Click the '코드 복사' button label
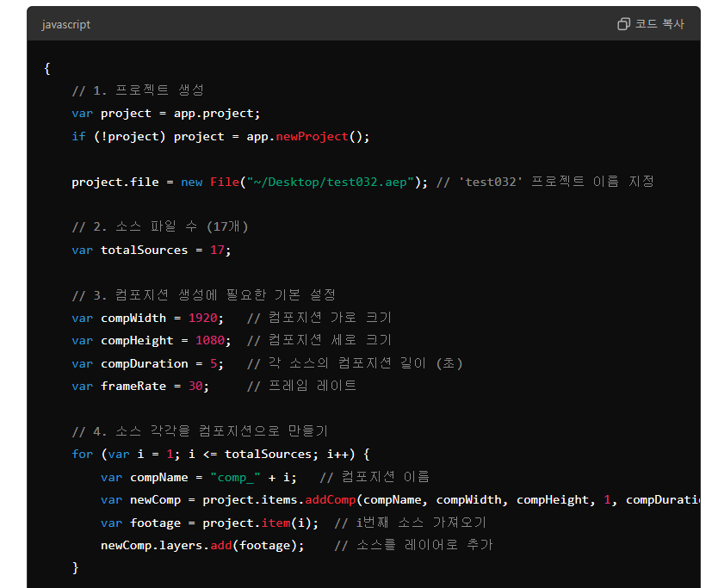Viewport: 712px width, 588px height. pos(659,24)
